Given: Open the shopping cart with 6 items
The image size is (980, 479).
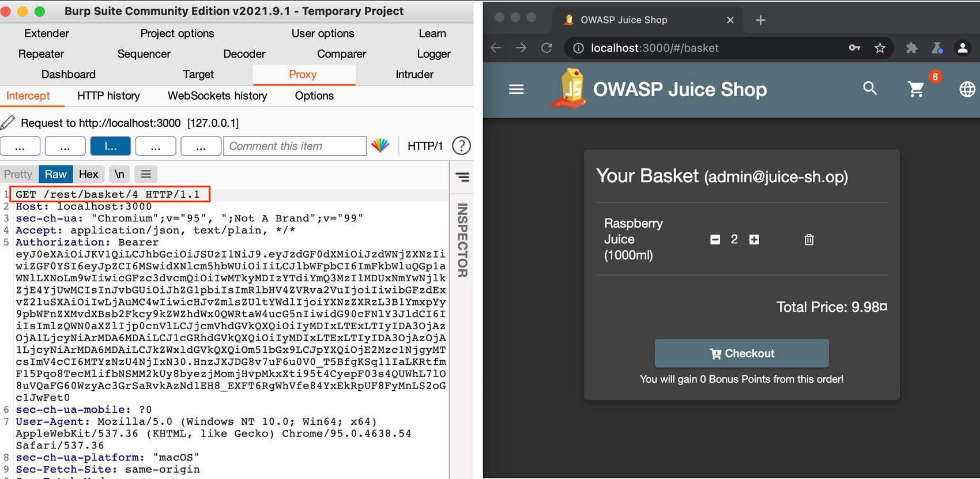Looking at the screenshot, I should pos(917,89).
